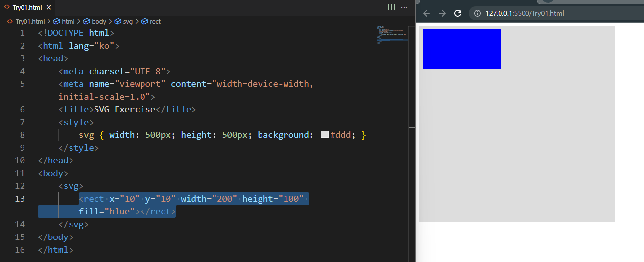Image resolution: width=644 pixels, height=262 pixels.
Task: Click the closing </style> tag
Action: [x=79, y=148]
